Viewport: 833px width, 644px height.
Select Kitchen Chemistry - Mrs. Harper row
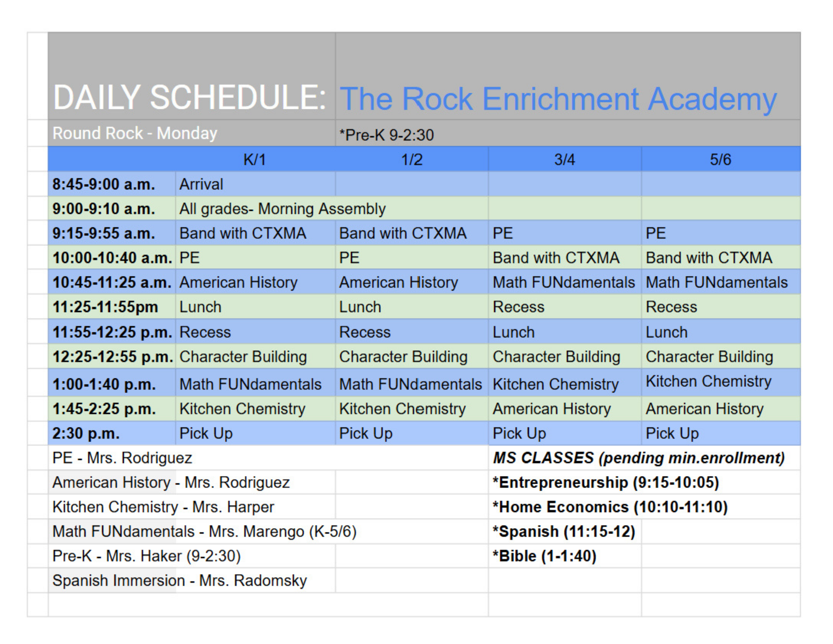(163, 507)
